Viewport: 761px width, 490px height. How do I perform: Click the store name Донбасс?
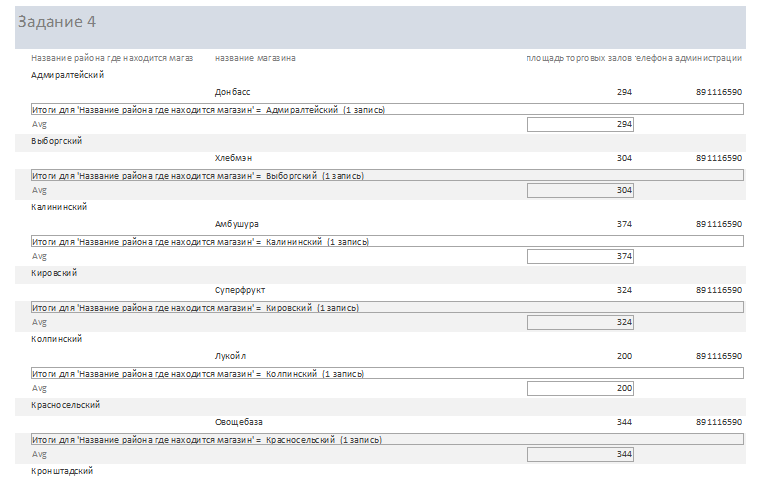pyautogui.click(x=232, y=92)
